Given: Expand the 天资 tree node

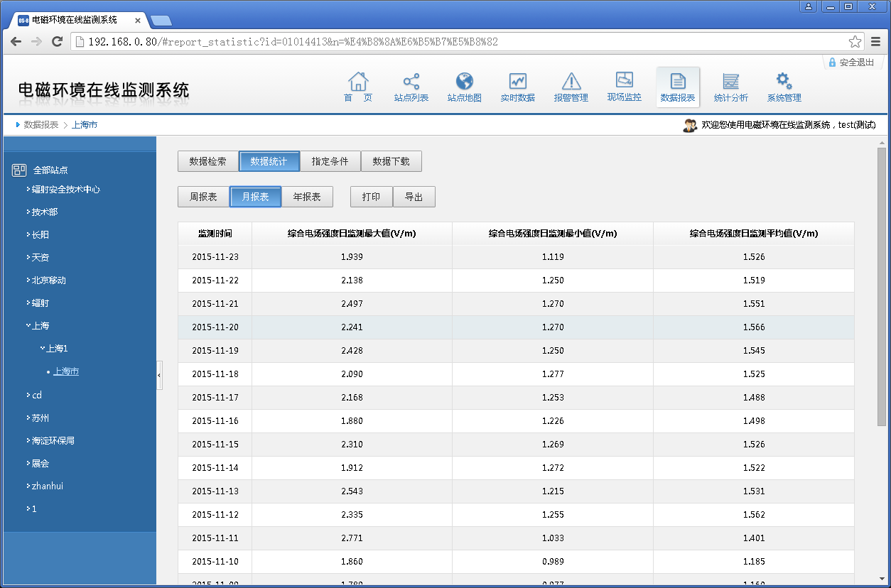Looking at the screenshot, I should coord(28,258).
